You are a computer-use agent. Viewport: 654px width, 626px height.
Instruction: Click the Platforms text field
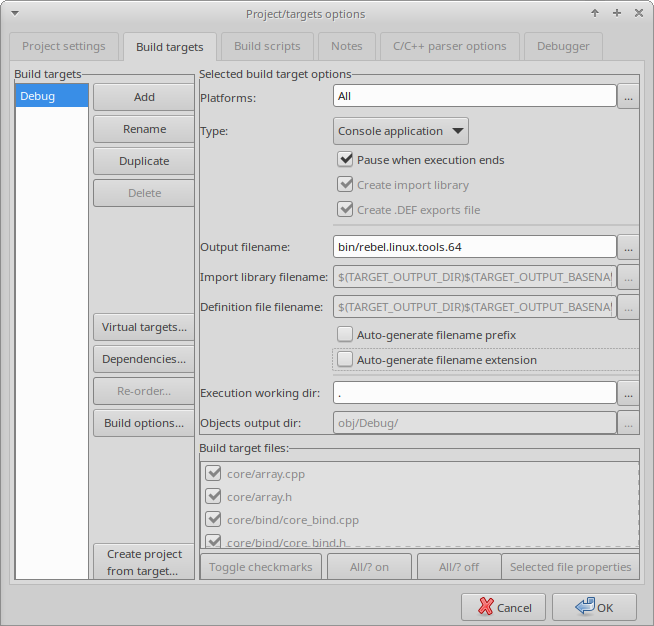pos(475,96)
